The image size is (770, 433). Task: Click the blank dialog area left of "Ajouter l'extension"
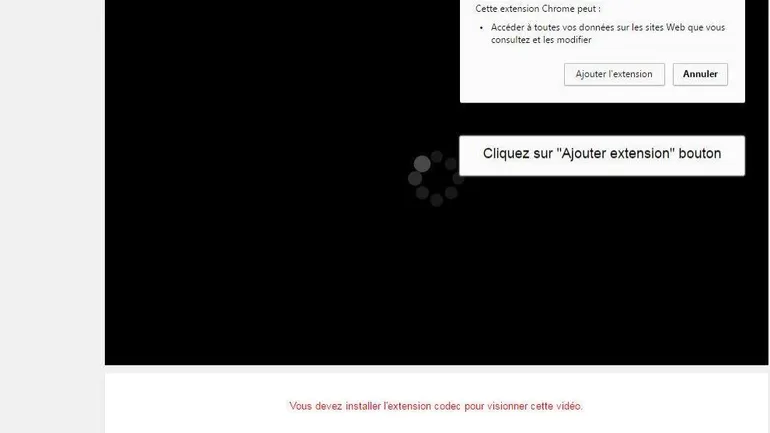[510, 74]
